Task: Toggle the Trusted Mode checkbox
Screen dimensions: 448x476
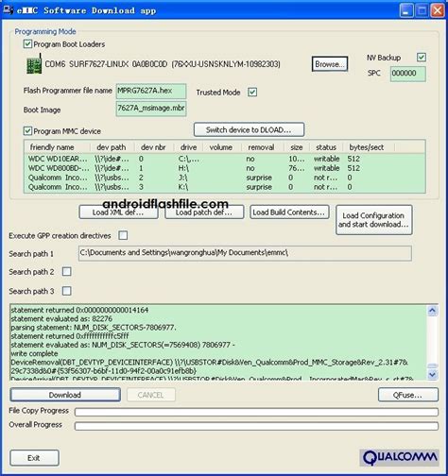Action: click(x=252, y=93)
